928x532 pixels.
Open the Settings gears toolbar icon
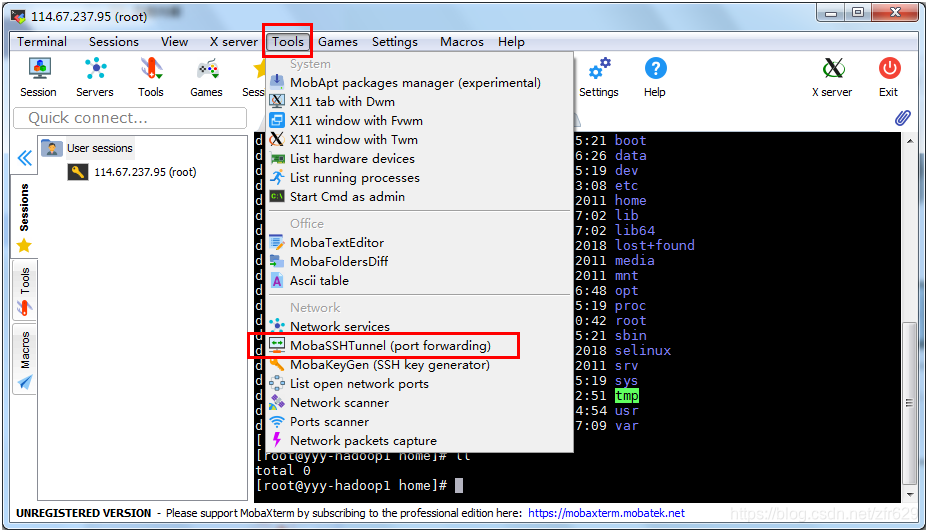(599, 77)
